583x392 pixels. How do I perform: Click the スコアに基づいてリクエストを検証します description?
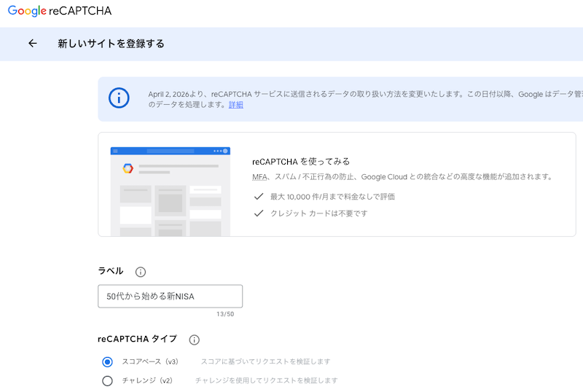pyautogui.click(x=266, y=361)
